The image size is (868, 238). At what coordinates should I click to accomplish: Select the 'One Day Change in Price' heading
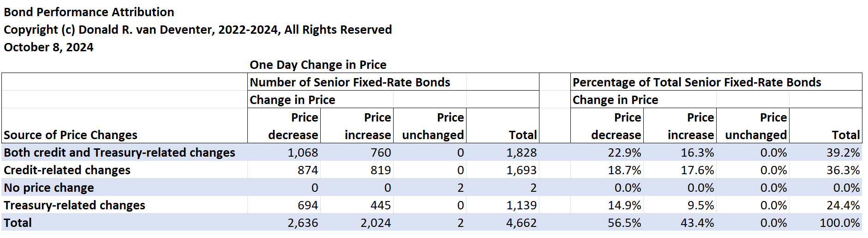pos(318,65)
